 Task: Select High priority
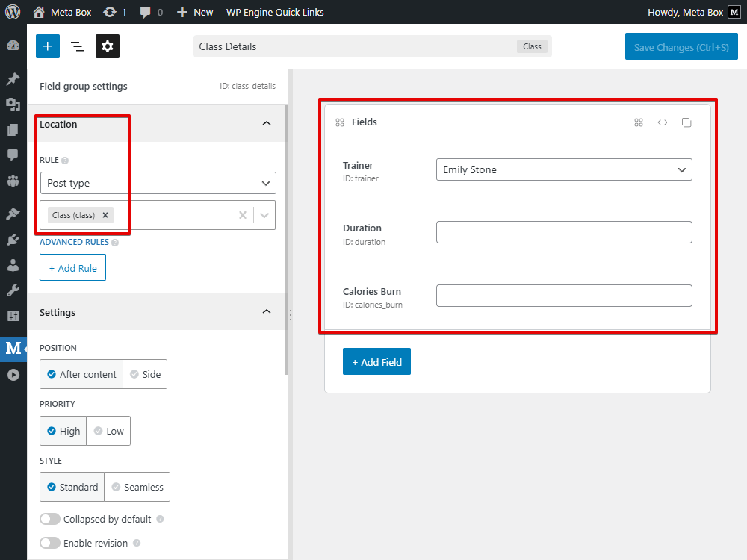(63, 431)
